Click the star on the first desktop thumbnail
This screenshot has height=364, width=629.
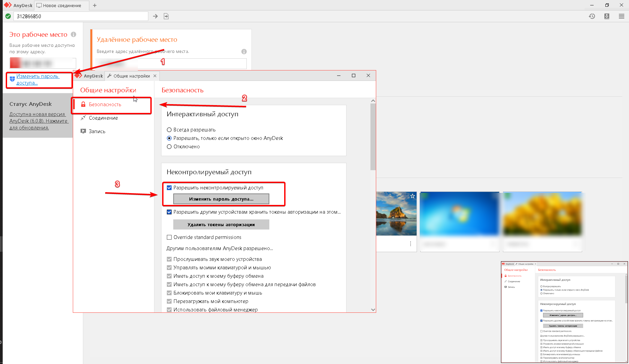pyautogui.click(x=412, y=196)
